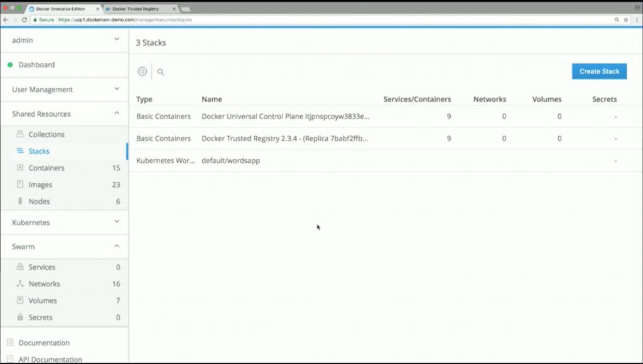
Task: Click the Documentation page icon
Action: 10,342
